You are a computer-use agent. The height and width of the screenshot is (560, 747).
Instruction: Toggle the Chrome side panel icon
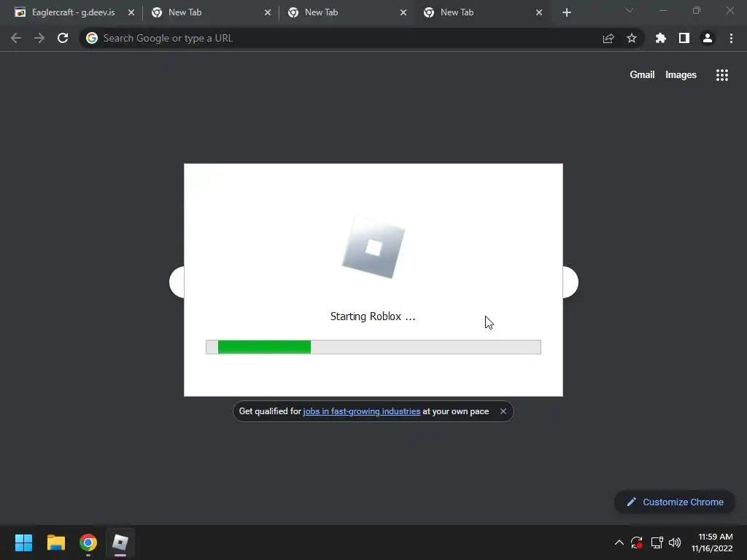[x=684, y=38]
